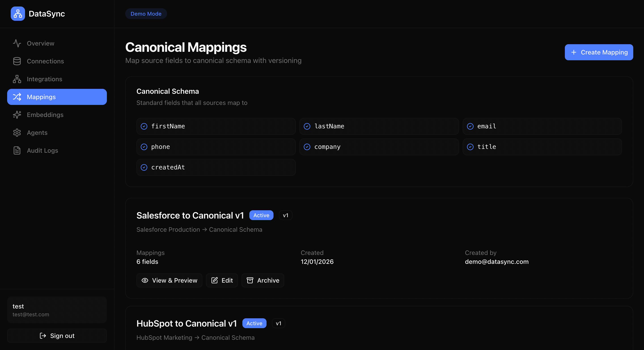
Task: Click the DataSync logo icon
Action: coord(17,13)
